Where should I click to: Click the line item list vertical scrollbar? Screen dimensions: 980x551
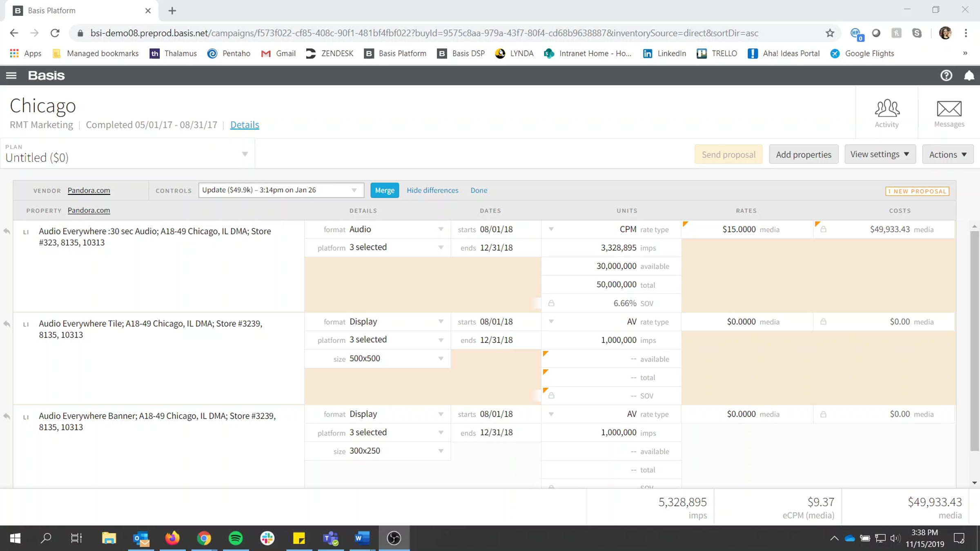tap(974, 341)
